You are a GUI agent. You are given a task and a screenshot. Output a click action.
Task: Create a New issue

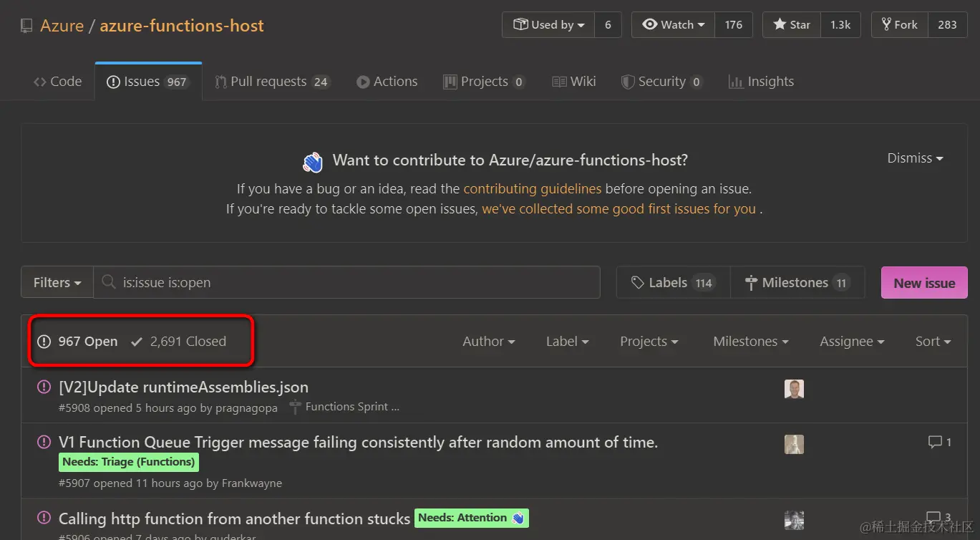pyautogui.click(x=924, y=282)
